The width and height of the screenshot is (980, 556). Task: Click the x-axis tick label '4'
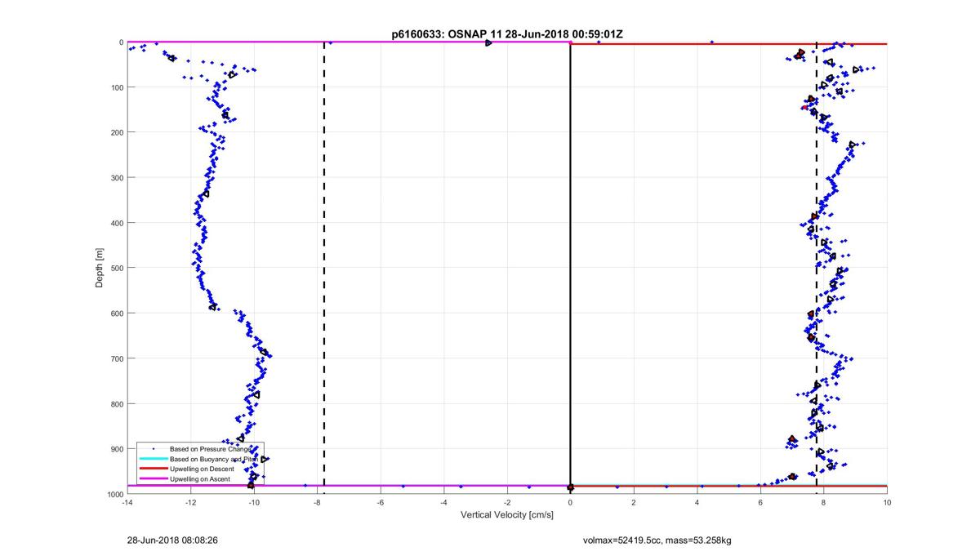697,502
